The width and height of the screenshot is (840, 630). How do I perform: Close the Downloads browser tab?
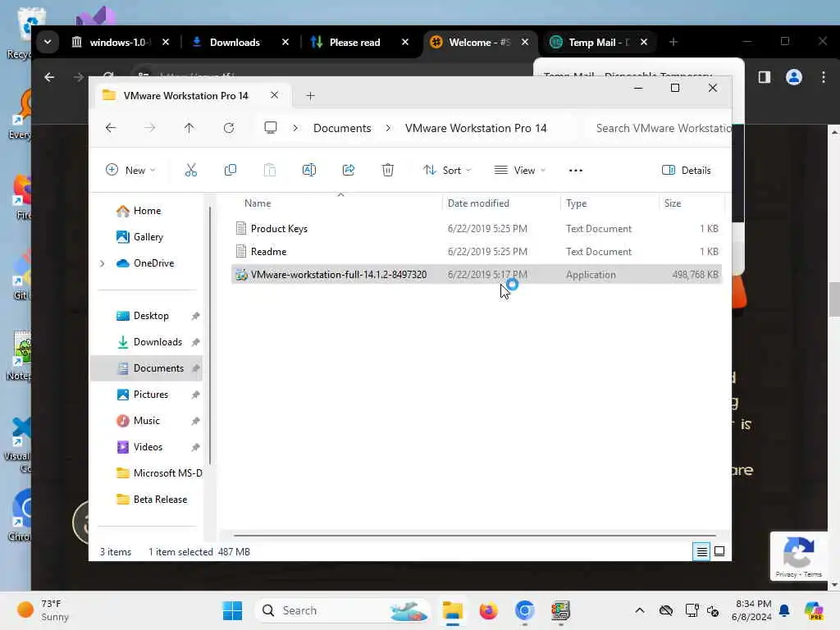tap(285, 42)
